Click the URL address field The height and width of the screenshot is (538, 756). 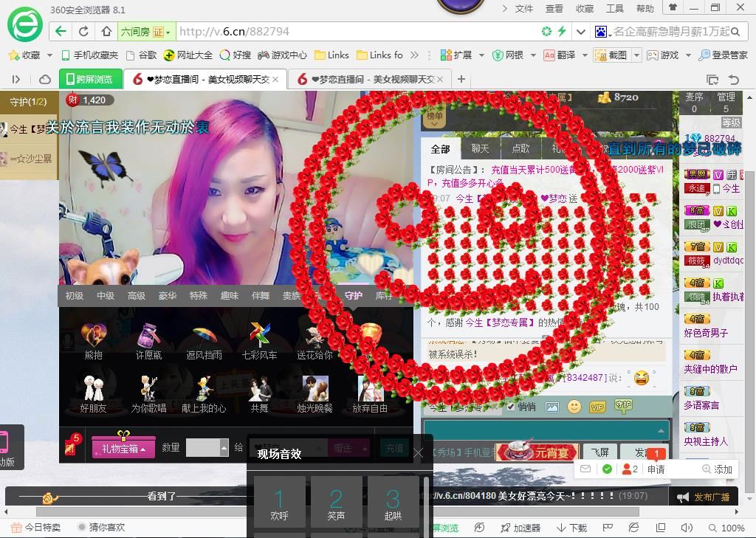[357, 32]
